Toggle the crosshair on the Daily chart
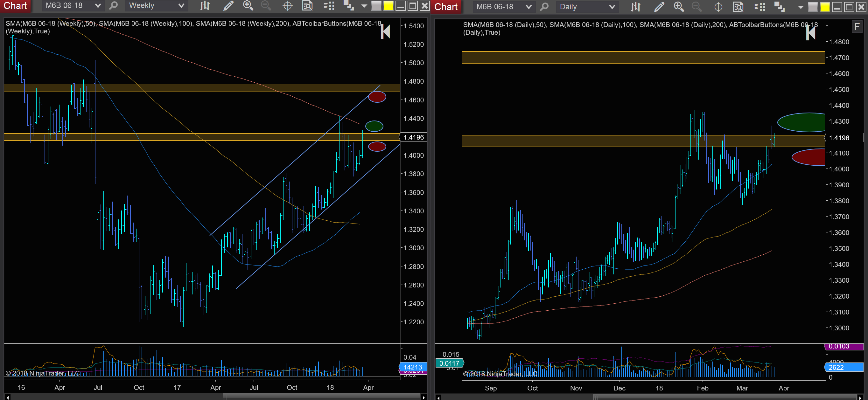 click(718, 7)
